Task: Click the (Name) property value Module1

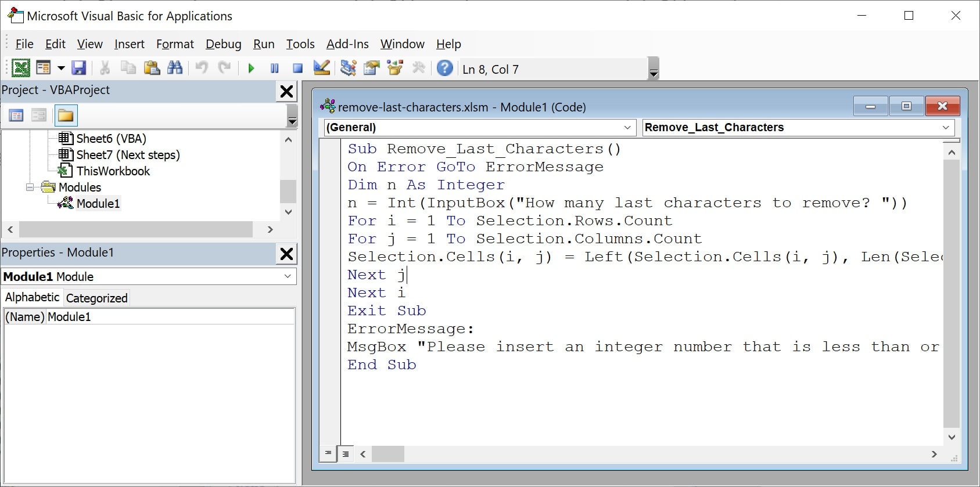Action: click(170, 317)
